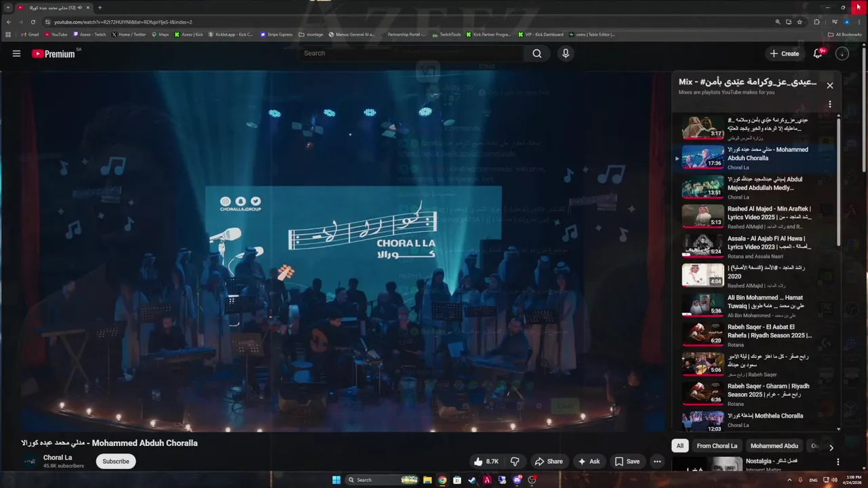Open the montage bookmarks folder
868x488 pixels.
tap(311, 35)
